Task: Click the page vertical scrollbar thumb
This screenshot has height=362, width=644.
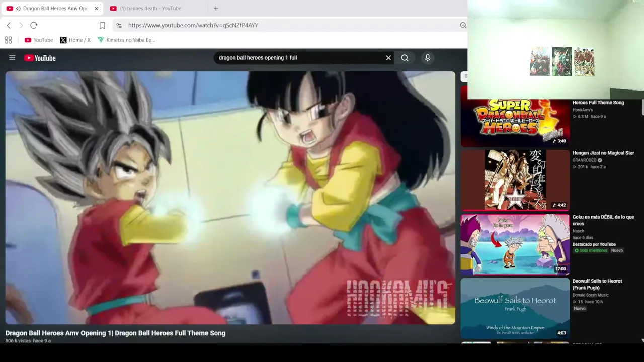Action: (642, 107)
